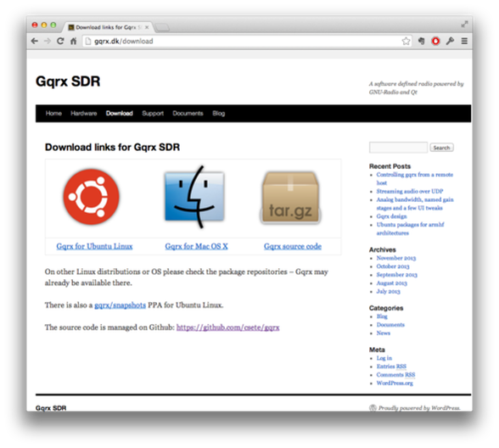Follow the Gqrx for Ubuntu Linux link
Image resolution: width=499 pixels, height=448 pixels.
(94, 246)
